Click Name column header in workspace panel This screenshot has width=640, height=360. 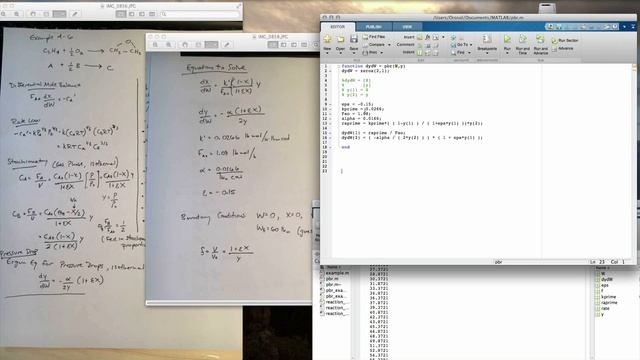click(602, 268)
